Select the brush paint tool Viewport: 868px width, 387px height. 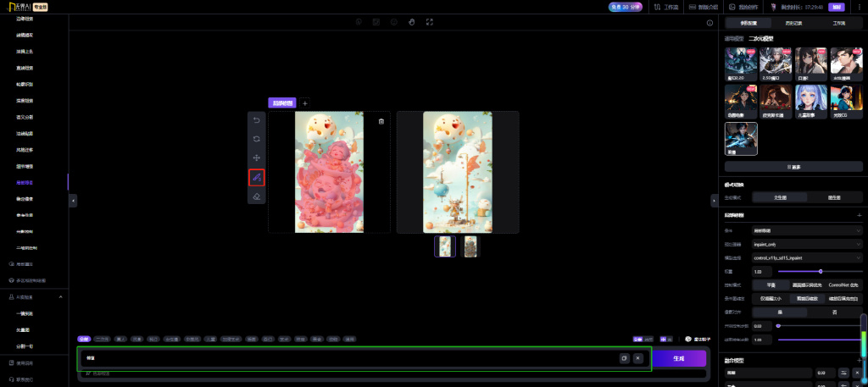coord(256,178)
